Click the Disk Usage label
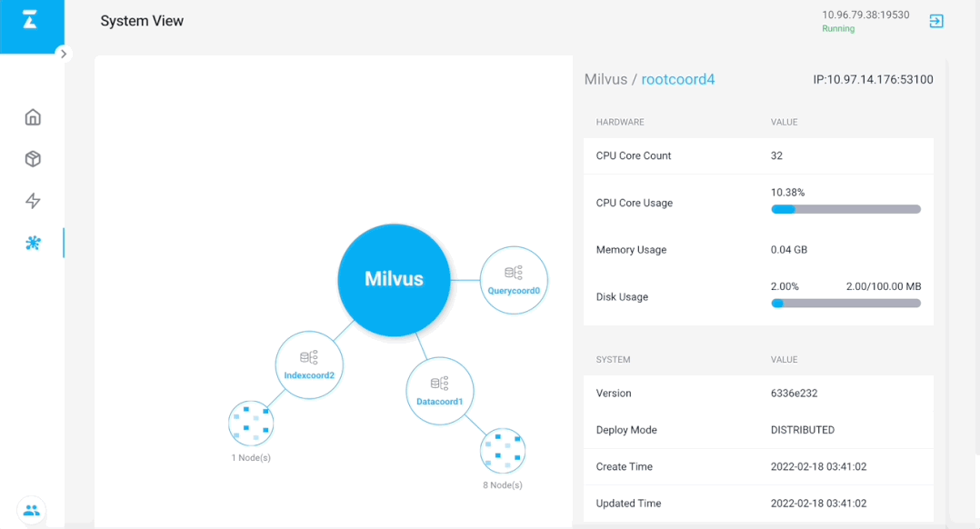Screen dimensions: 980x529 (x=622, y=297)
